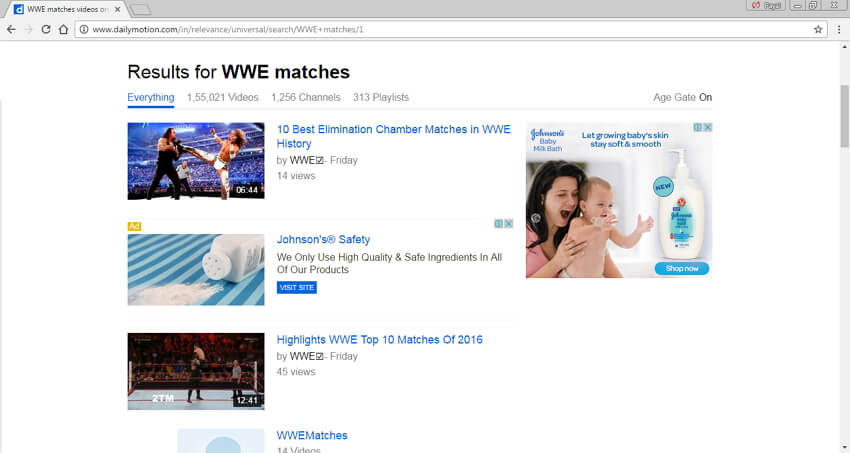Click the 45 views text

coord(296,372)
